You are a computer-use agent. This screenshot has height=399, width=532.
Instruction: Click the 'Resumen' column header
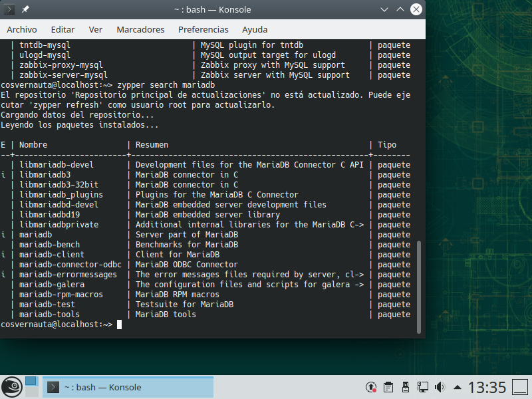click(152, 145)
